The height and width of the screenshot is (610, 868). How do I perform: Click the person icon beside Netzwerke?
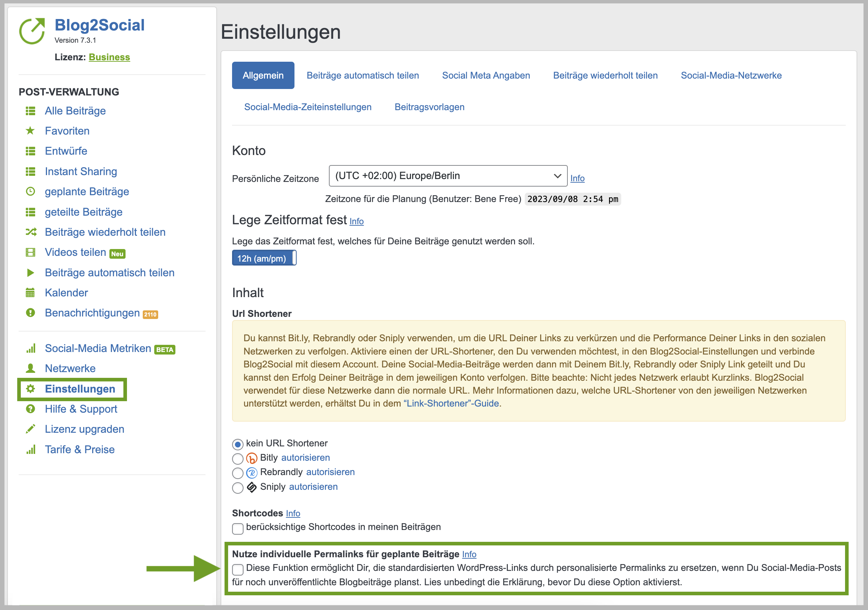(x=30, y=369)
